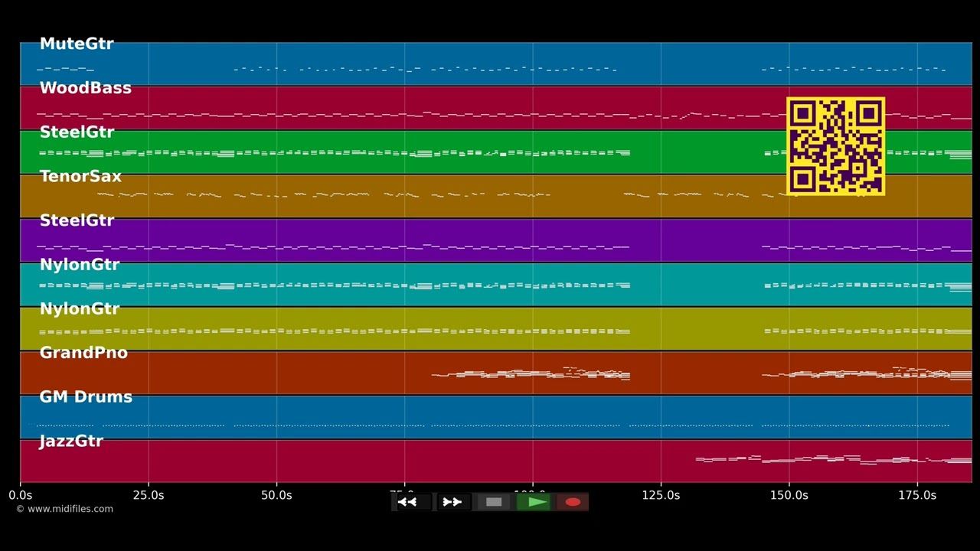Select the SteelGtr label in the purple track
This screenshot has height=551, width=980.
coord(77,220)
